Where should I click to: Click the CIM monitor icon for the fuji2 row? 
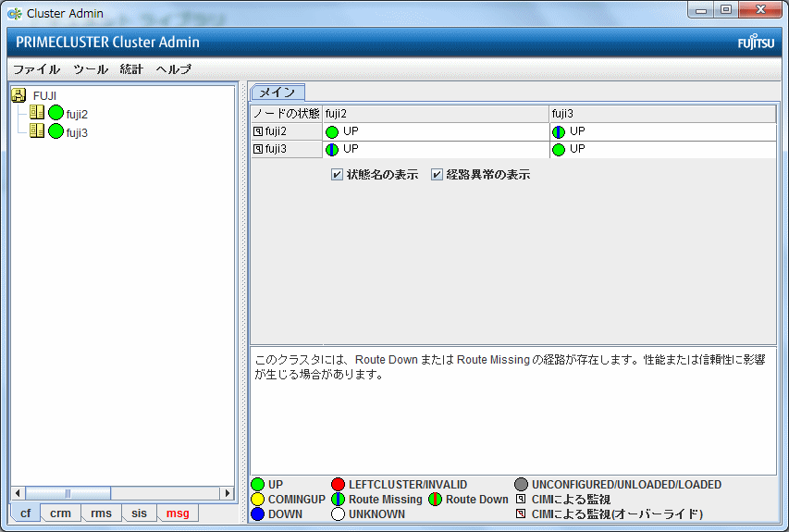coord(258,131)
